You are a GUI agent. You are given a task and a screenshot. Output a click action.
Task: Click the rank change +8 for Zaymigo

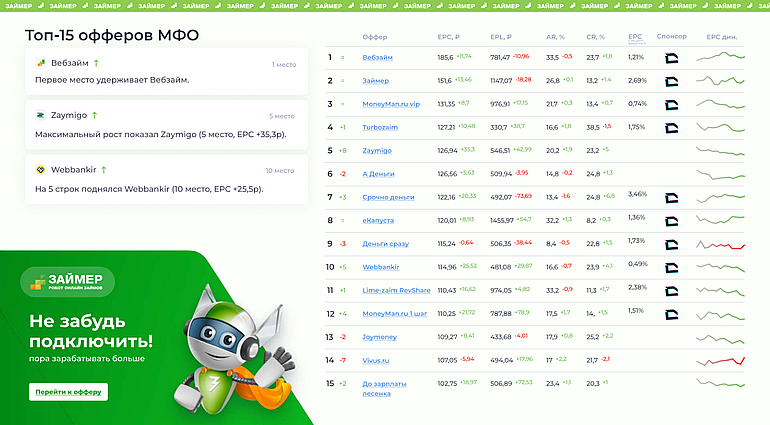pyautogui.click(x=343, y=150)
